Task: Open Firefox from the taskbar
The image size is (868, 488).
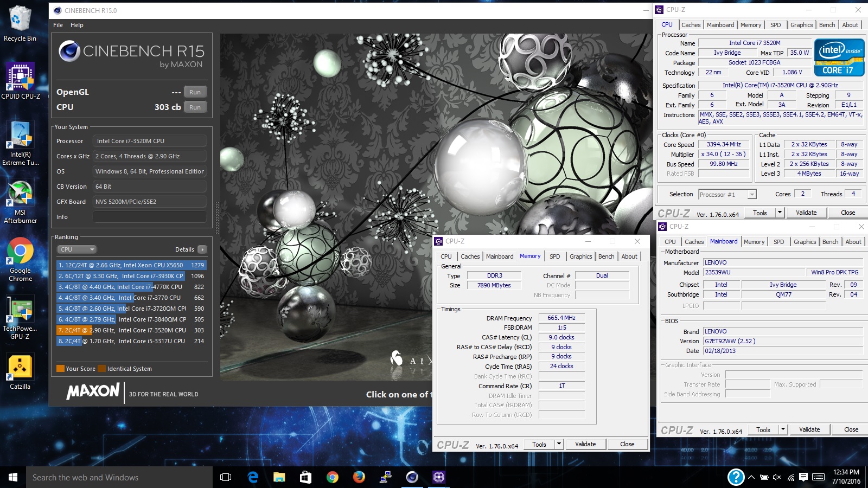Action: (x=359, y=477)
